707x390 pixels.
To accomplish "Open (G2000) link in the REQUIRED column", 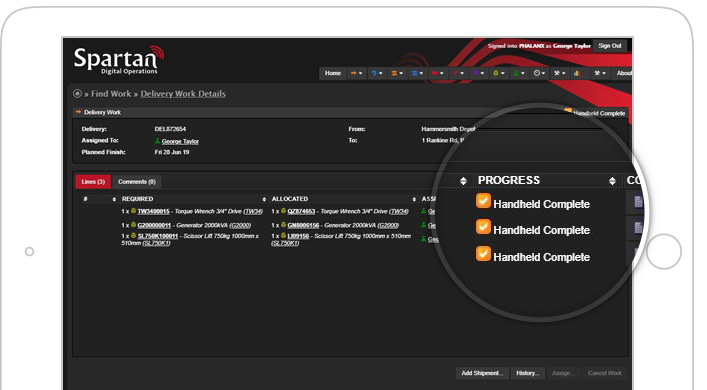I will click(x=240, y=225).
